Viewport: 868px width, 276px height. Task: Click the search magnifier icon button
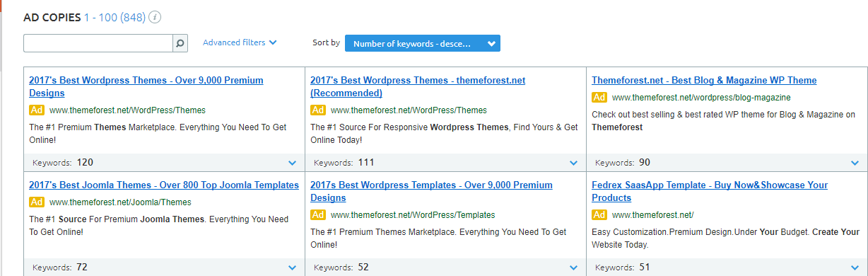[x=181, y=43]
